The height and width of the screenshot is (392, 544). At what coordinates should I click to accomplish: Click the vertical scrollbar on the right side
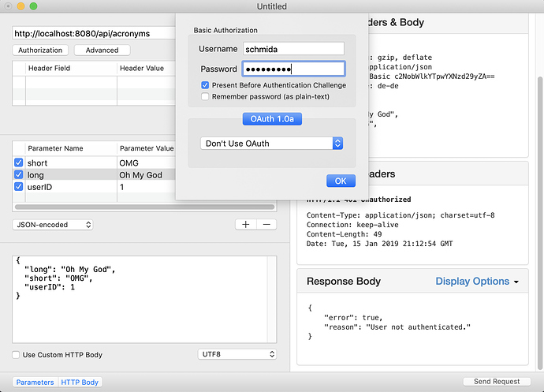tap(540, 222)
